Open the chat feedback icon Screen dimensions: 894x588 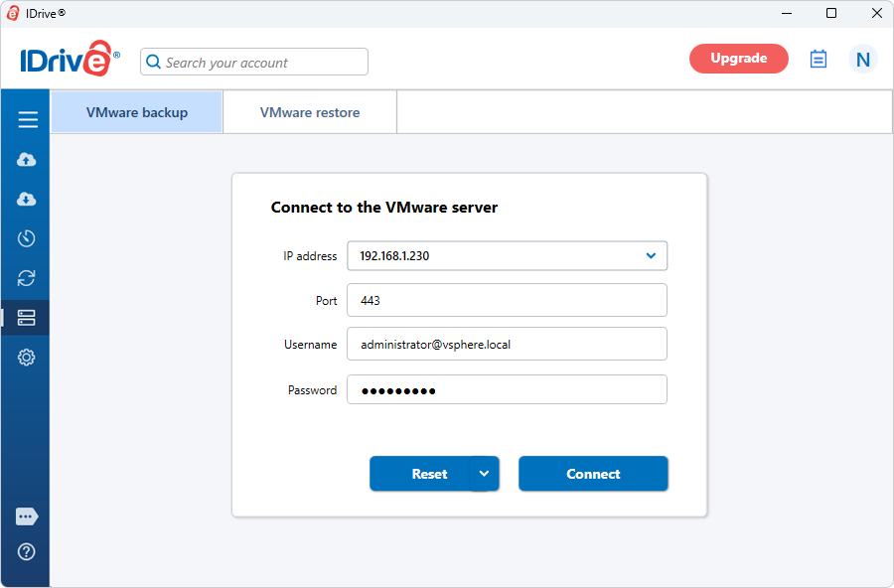(27, 516)
